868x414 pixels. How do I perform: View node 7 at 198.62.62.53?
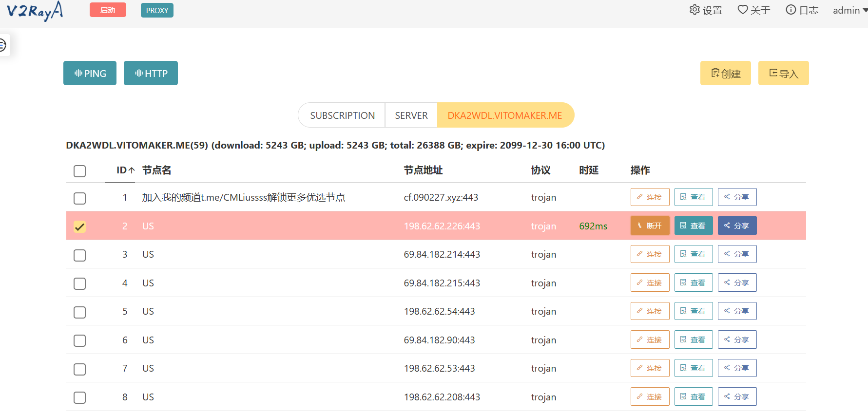click(693, 368)
